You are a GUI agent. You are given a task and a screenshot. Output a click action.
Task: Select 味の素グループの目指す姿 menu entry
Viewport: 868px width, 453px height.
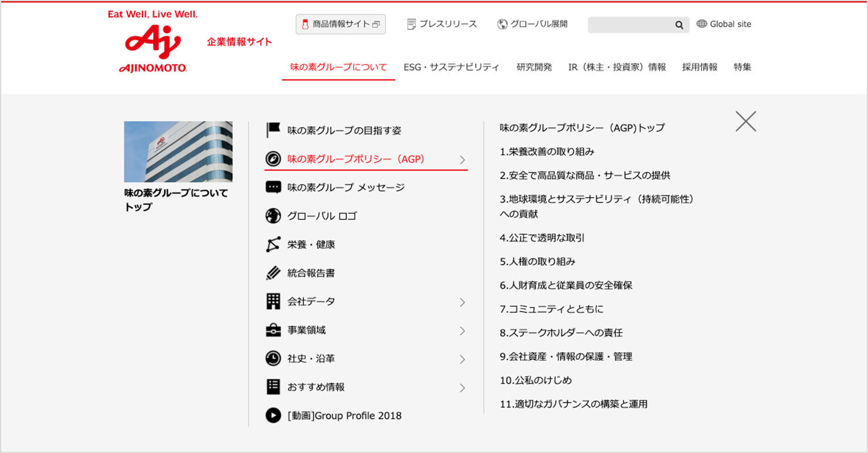[x=344, y=130]
